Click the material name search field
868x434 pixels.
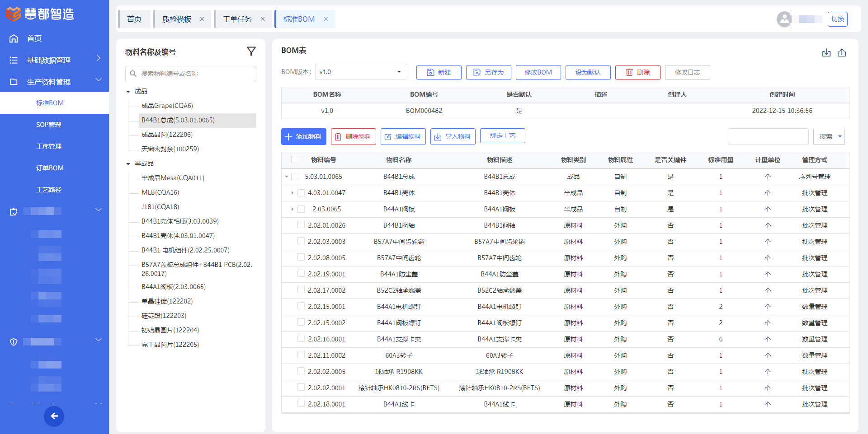point(191,74)
